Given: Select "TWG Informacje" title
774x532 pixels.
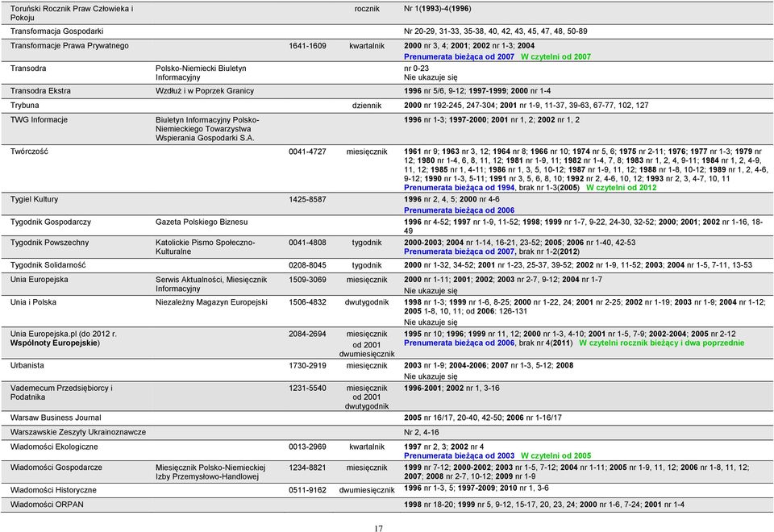Looking at the screenshot, I should 39,120.
